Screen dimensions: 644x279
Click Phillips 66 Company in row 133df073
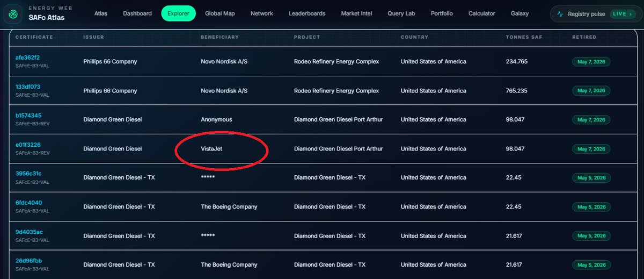pyautogui.click(x=111, y=91)
